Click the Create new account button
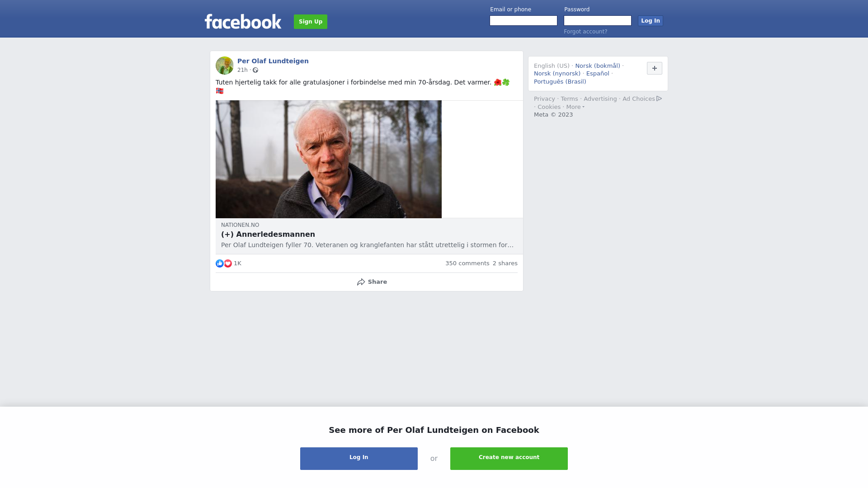Image resolution: width=868 pixels, height=488 pixels. click(x=509, y=459)
